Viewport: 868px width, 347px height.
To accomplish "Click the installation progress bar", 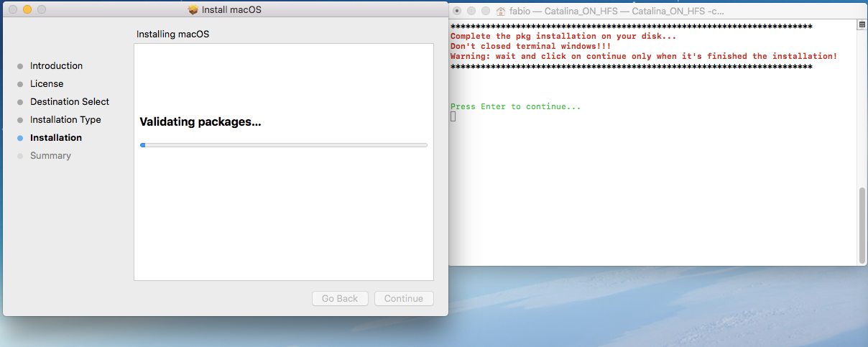I will (284, 145).
